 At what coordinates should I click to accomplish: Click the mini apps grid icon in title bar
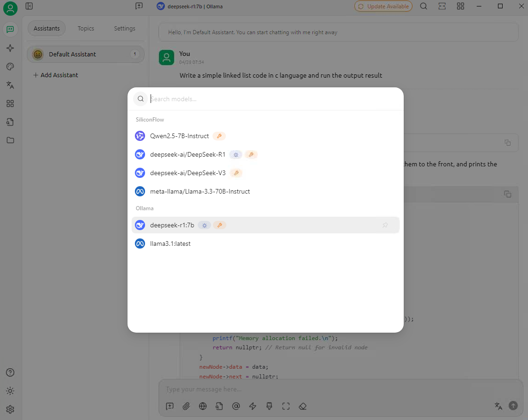coord(460,6)
